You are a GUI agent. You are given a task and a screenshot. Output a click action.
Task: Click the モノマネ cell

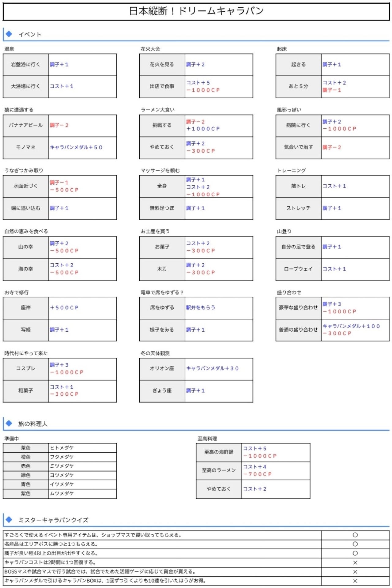(x=26, y=148)
